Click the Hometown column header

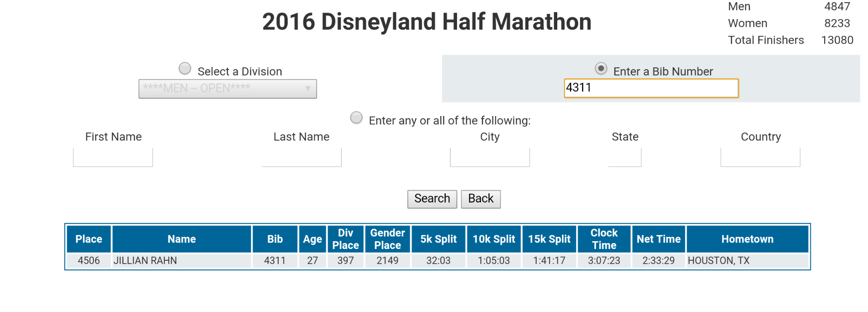[747, 239]
